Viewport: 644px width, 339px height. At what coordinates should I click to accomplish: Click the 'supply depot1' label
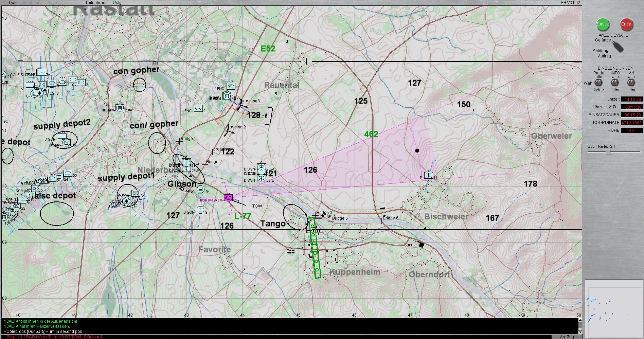(126, 177)
